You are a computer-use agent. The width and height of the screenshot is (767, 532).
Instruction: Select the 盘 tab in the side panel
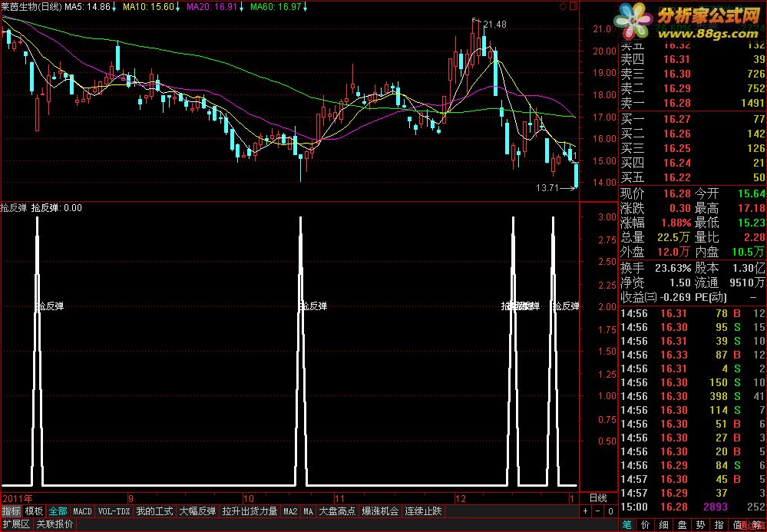(683, 524)
